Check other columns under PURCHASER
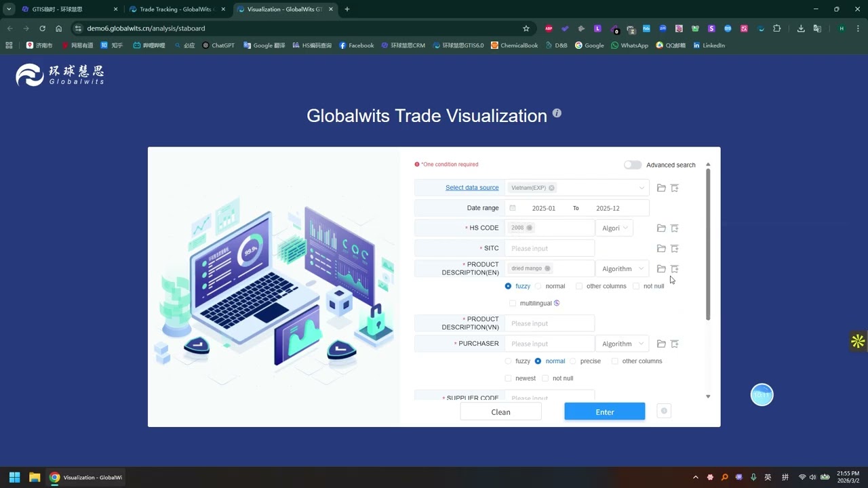The height and width of the screenshot is (488, 868). pyautogui.click(x=615, y=361)
